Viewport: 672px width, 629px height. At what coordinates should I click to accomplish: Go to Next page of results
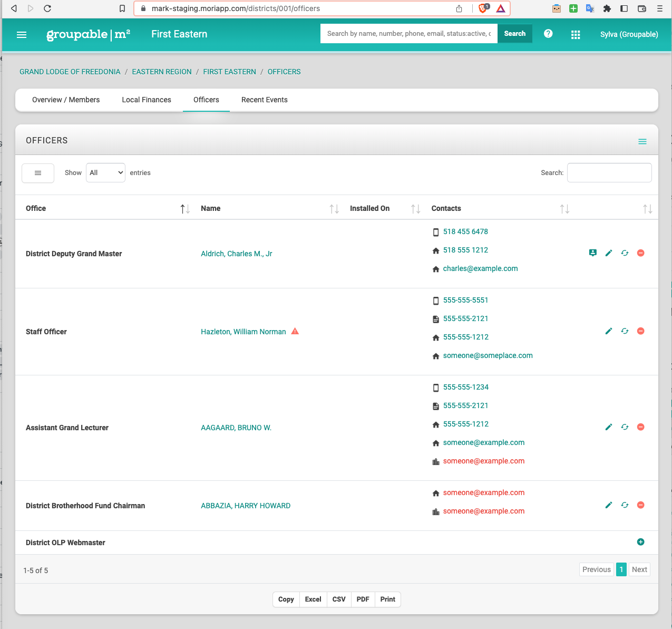tap(639, 569)
